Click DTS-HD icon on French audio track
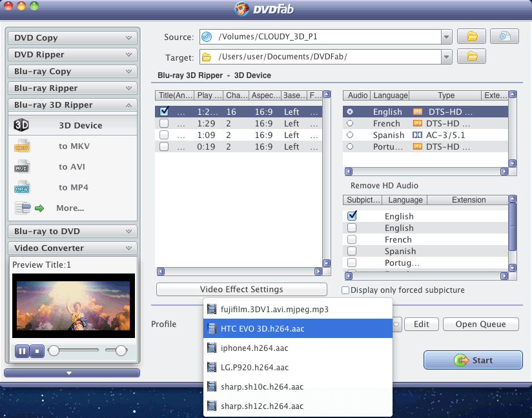The width and height of the screenshot is (532, 418). point(417,123)
